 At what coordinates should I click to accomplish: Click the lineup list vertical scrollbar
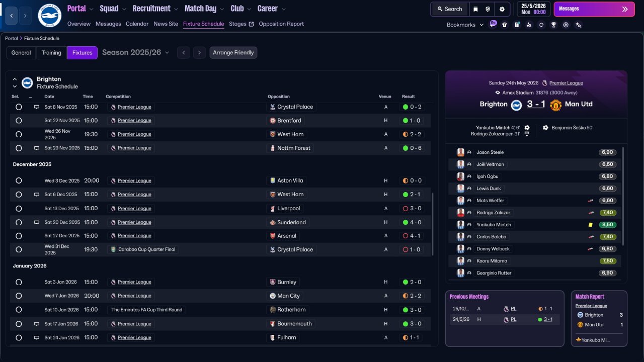coord(623,196)
